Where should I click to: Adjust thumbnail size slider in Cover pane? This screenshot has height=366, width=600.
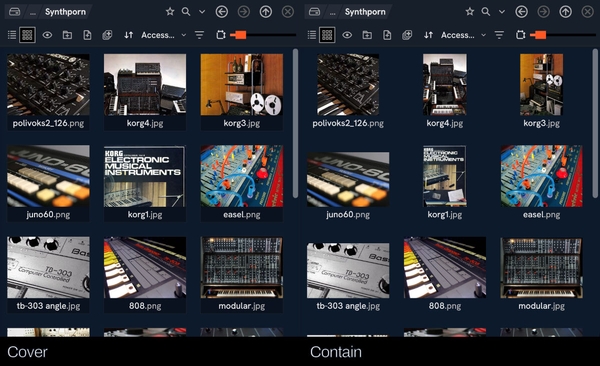(x=263, y=35)
